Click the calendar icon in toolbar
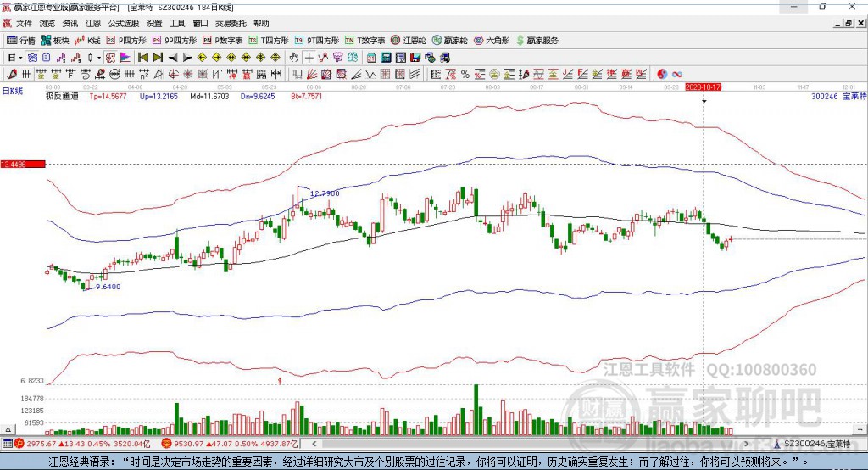The width and height of the screenshot is (868, 470). [371, 58]
